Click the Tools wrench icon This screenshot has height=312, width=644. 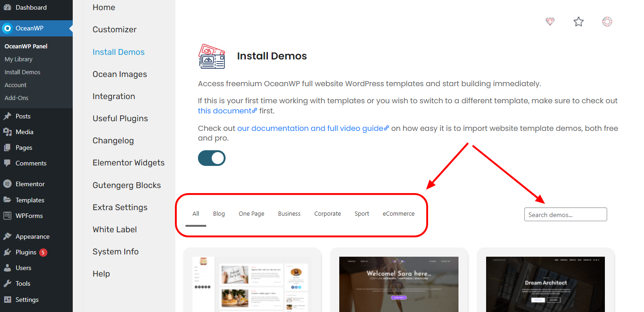7,283
